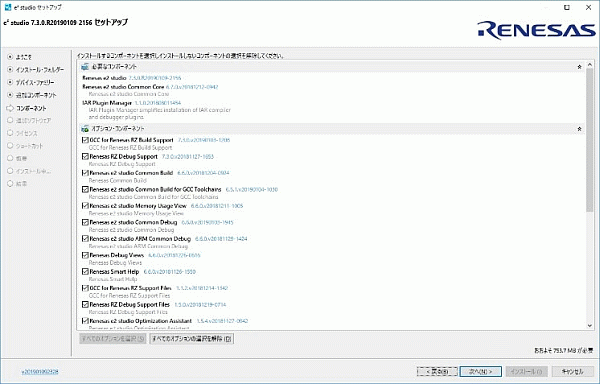Viewport: 600px width, 384px height.
Task: Click the scrollbar down arrow of component list
Action: click(x=590, y=325)
